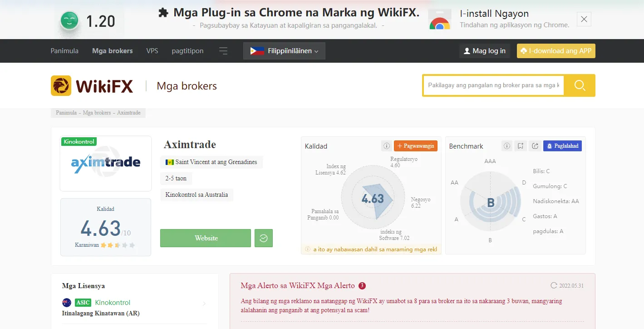Click the green Kinokontrol badge on logo
Image resolution: width=644 pixels, height=329 pixels.
pos(79,142)
